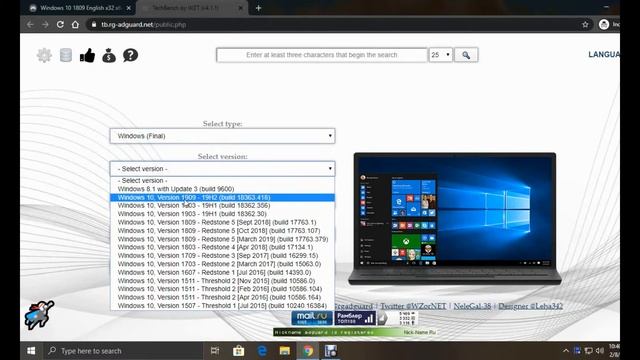Open the donate money bag icon

tap(109, 55)
